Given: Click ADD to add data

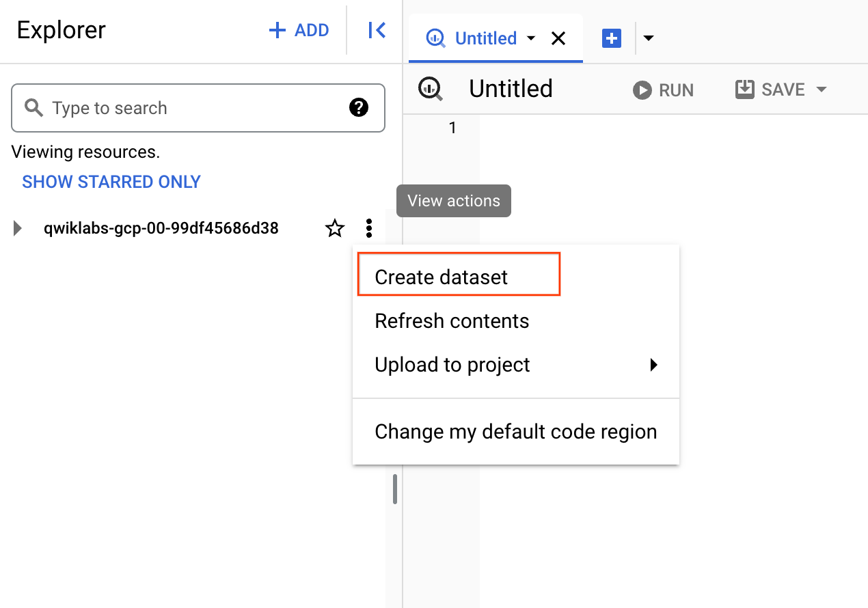Looking at the screenshot, I should tap(299, 30).
